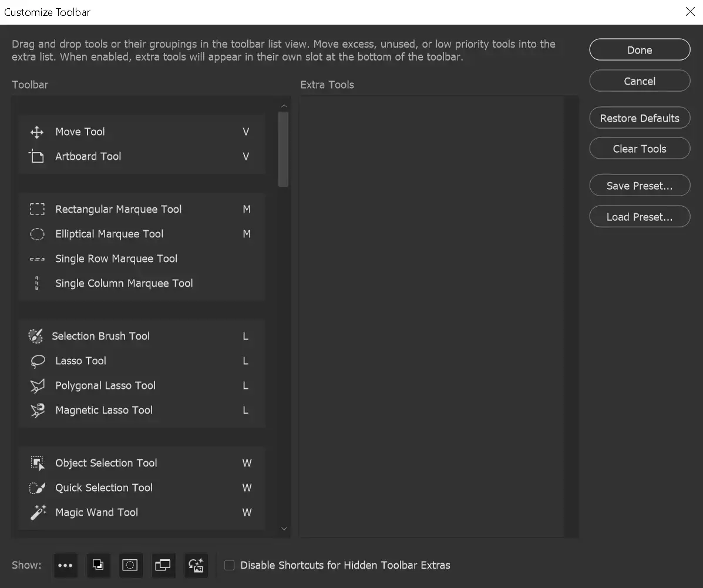Select the Rectangular Marquee Tool icon

pyautogui.click(x=37, y=209)
